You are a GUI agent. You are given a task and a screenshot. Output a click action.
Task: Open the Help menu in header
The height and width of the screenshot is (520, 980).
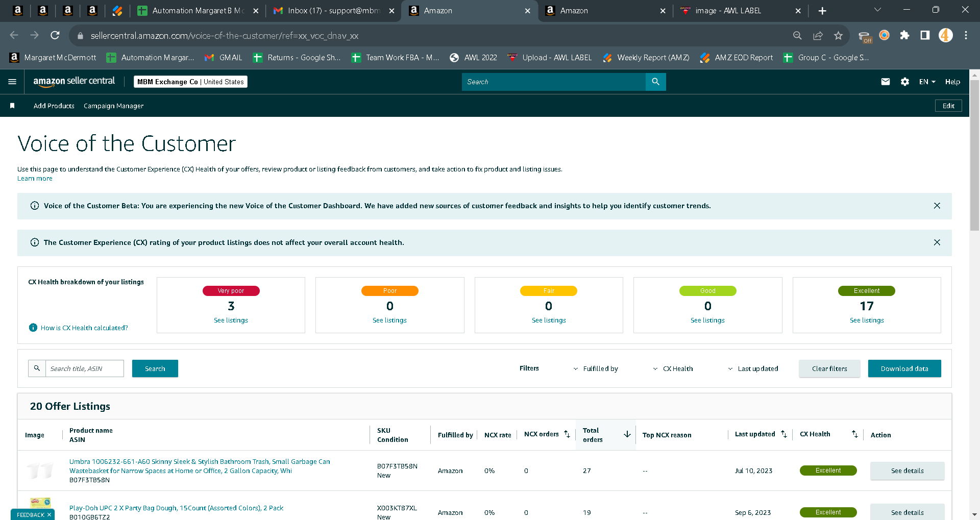952,82
